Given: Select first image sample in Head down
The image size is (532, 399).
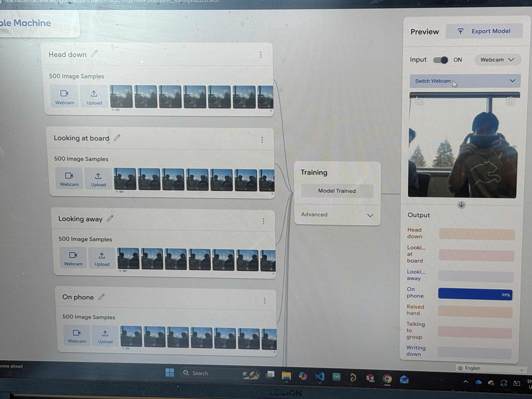Looking at the screenshot, I should (x=121, y=96).
